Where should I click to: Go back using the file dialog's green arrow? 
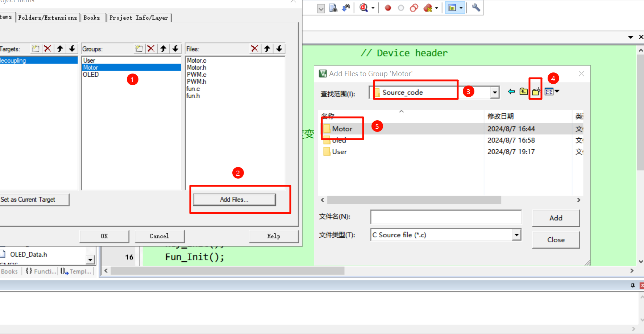point(511,92)
